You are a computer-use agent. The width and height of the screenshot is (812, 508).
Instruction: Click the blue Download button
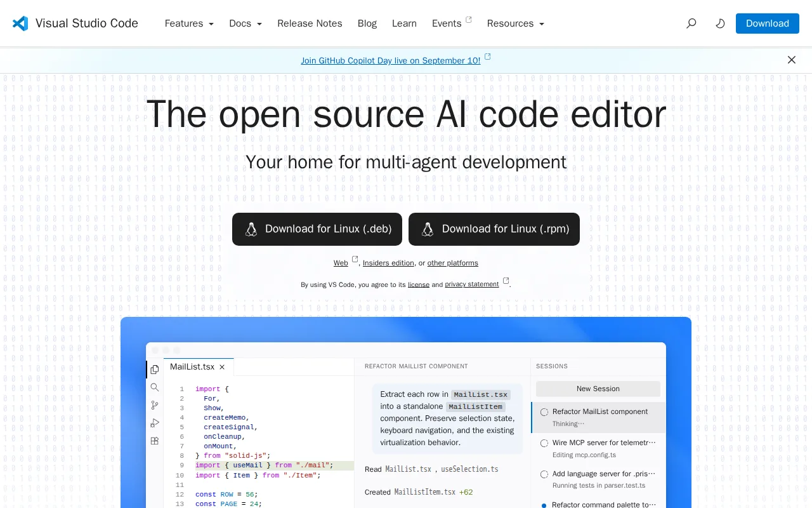pyautogui.click(x=768, y=23)
